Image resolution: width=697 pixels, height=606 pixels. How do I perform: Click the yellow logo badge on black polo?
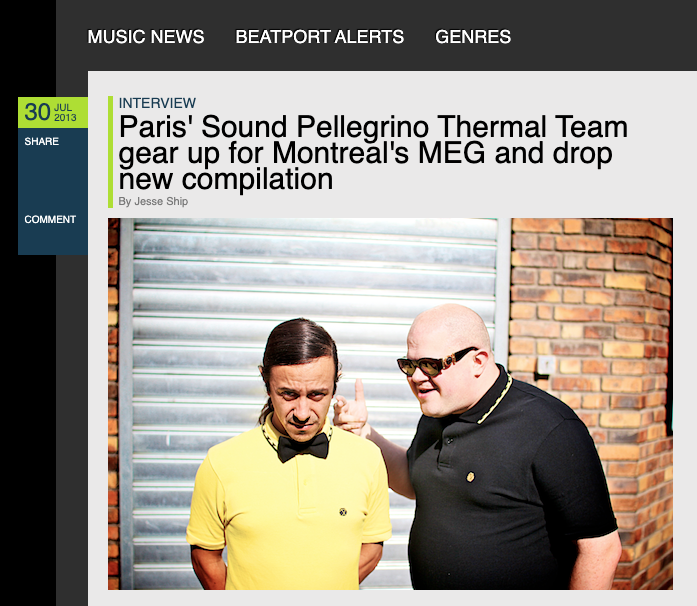click(470, 477)
